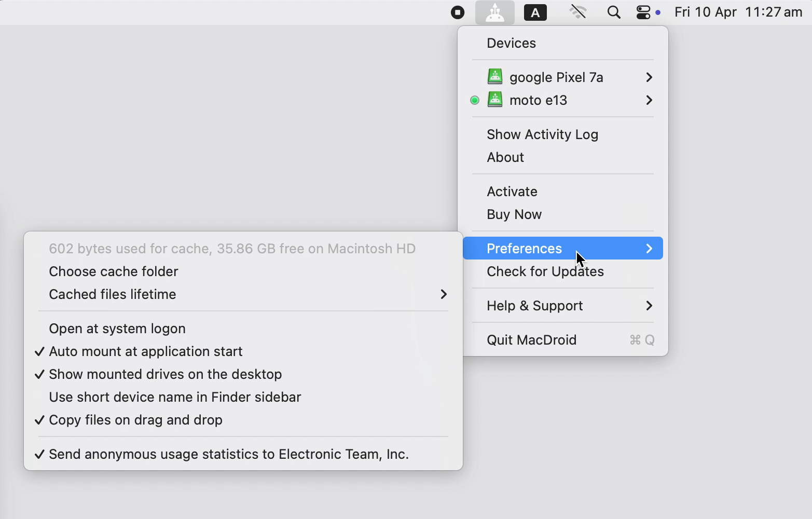This screenshot has height=519, width=812.
Task: Enable Use short device name in Finder sidebar
Action: [243, 397]
